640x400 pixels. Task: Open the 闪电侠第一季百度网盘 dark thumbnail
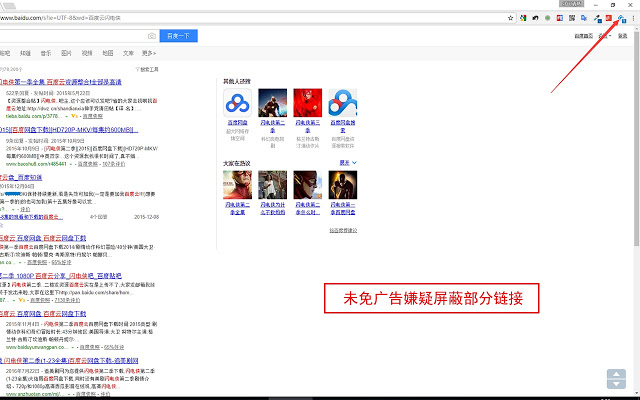point(343,185)
